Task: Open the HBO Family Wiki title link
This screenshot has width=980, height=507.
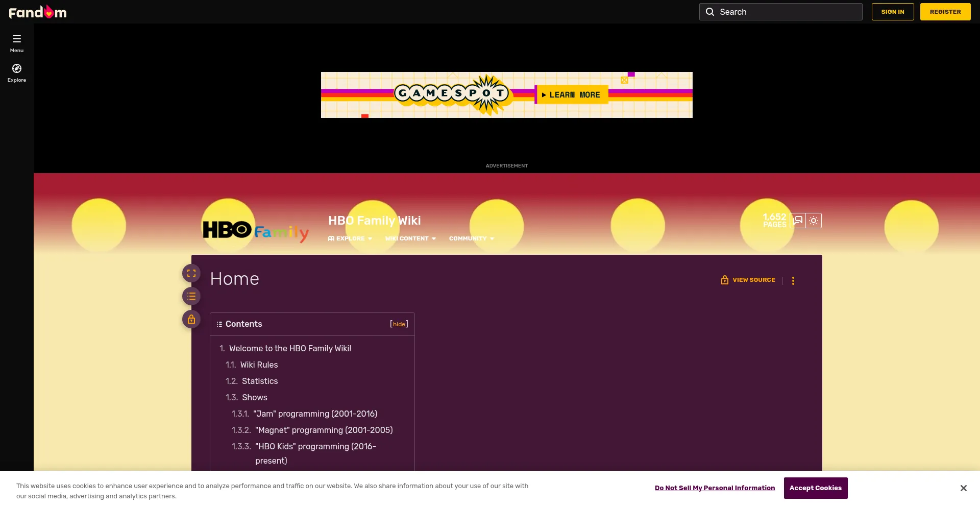Action: pos(375,221)
